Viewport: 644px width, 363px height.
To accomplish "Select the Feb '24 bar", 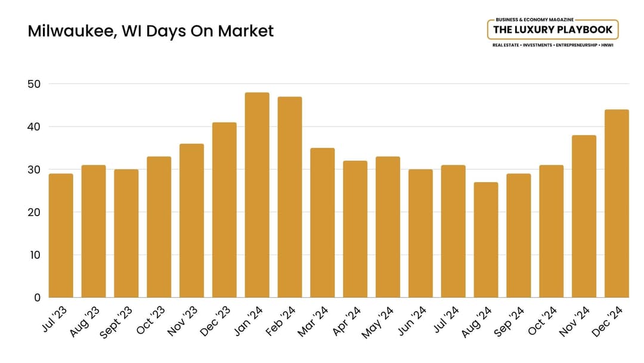I will click(290, 197).
